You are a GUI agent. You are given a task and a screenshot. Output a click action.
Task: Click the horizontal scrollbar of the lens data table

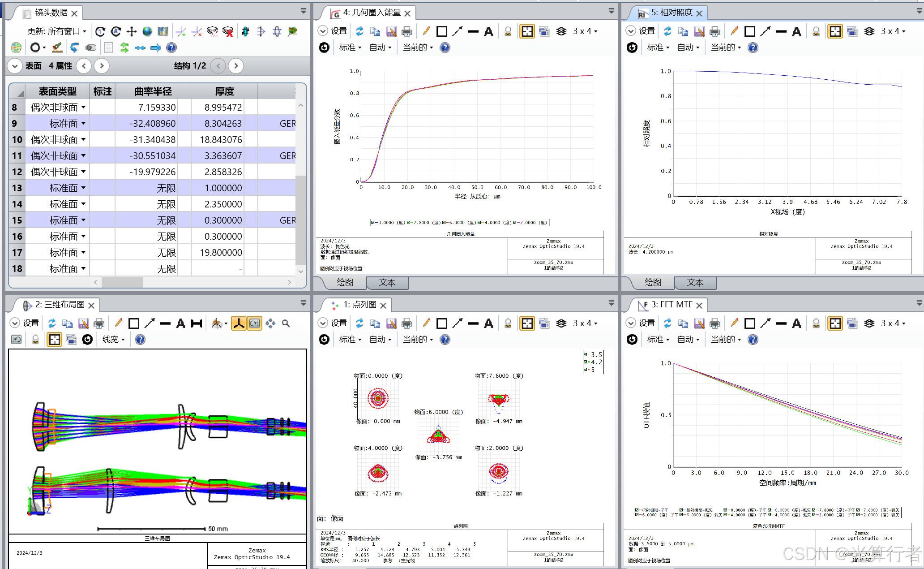click(x=122, y=282)
